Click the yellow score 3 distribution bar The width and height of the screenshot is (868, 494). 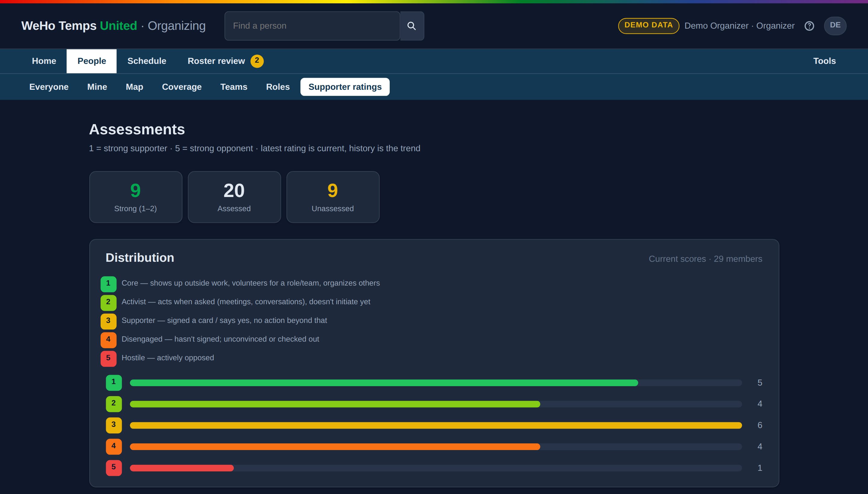[x=436, y=425]
